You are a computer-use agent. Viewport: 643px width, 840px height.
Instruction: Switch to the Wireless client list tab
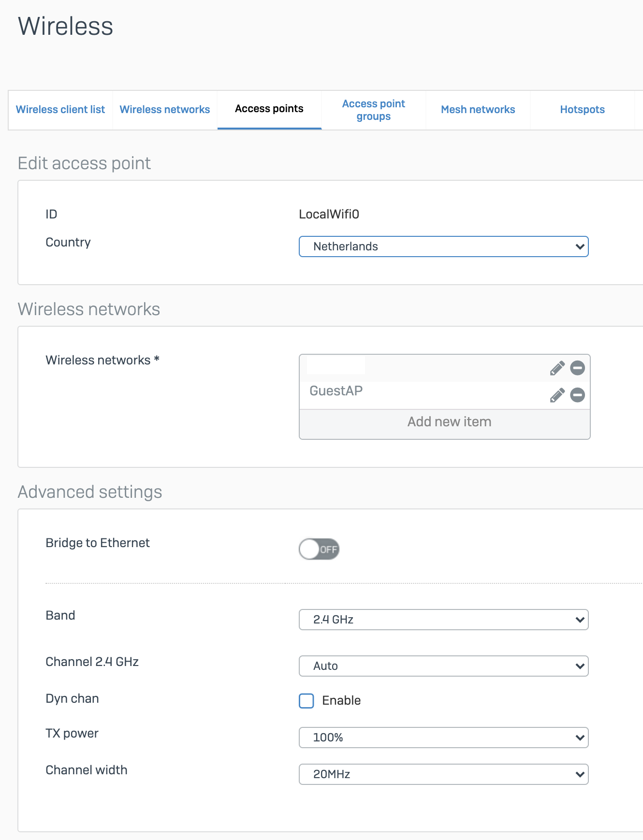click(x=60, y=110)
